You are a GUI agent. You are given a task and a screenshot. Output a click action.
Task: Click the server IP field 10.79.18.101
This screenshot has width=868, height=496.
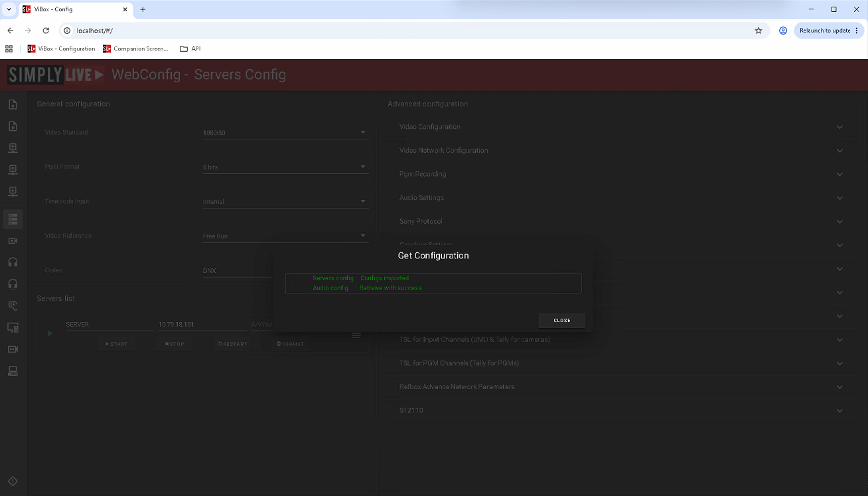(x=202, y=325)
